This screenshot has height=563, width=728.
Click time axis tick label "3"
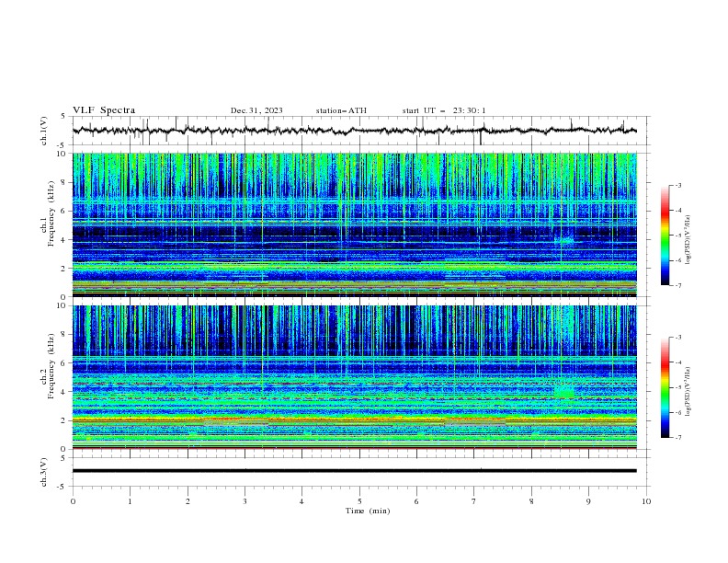pyautogui.click(x=245, y=501)
